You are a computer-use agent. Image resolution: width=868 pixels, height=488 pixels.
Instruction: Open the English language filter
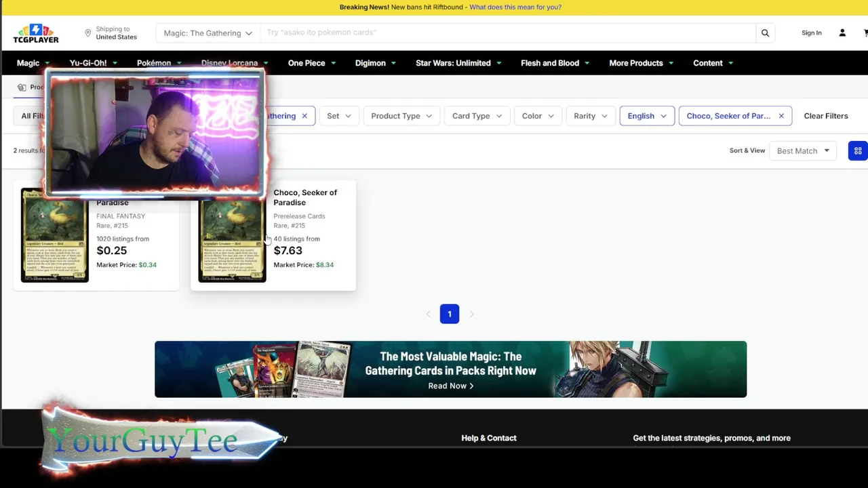647,116
